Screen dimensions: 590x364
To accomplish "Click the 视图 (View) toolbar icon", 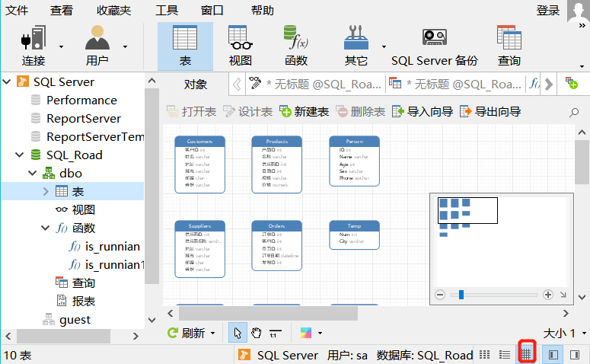I will (x=240, y=44).
